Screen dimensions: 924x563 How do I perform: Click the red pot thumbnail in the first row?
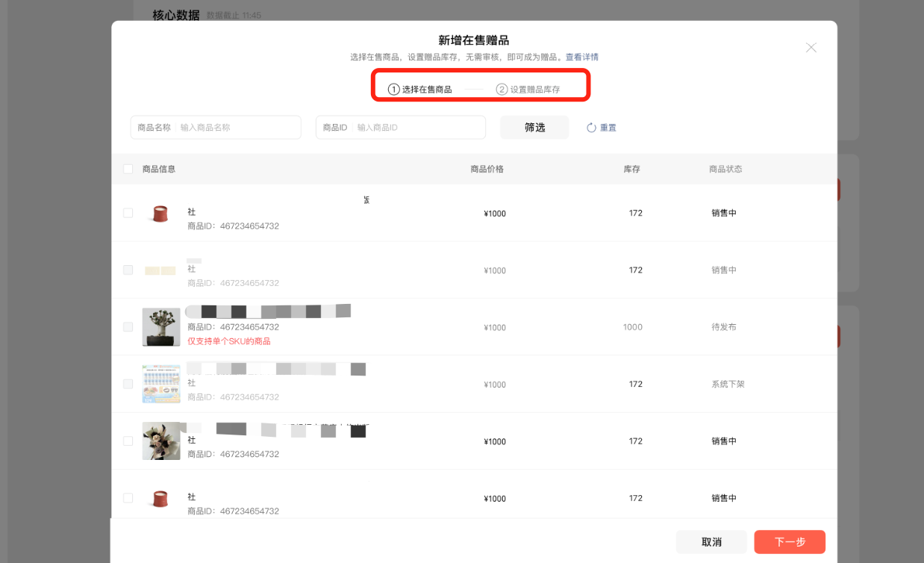click(160, 214)
